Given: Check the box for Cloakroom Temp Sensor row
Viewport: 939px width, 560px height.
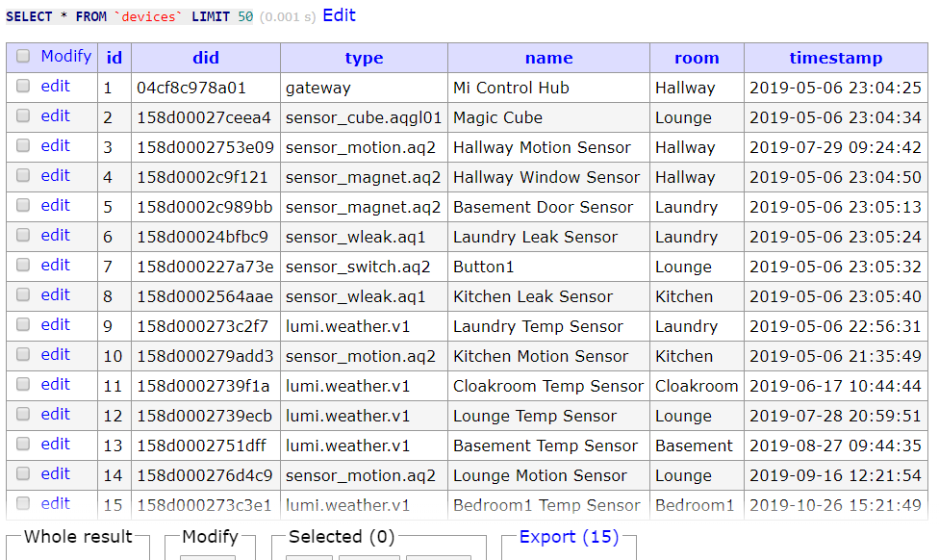Looking at the screenshot, I should point(23,385).
